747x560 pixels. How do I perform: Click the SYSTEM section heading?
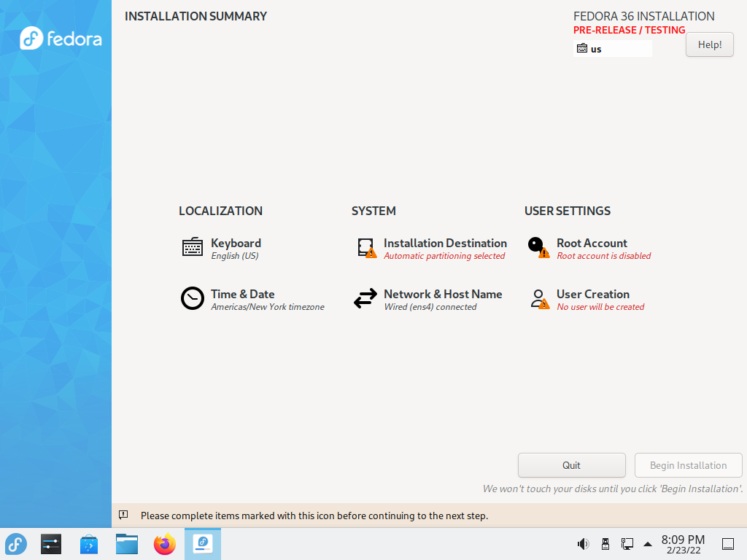[373, 211]
